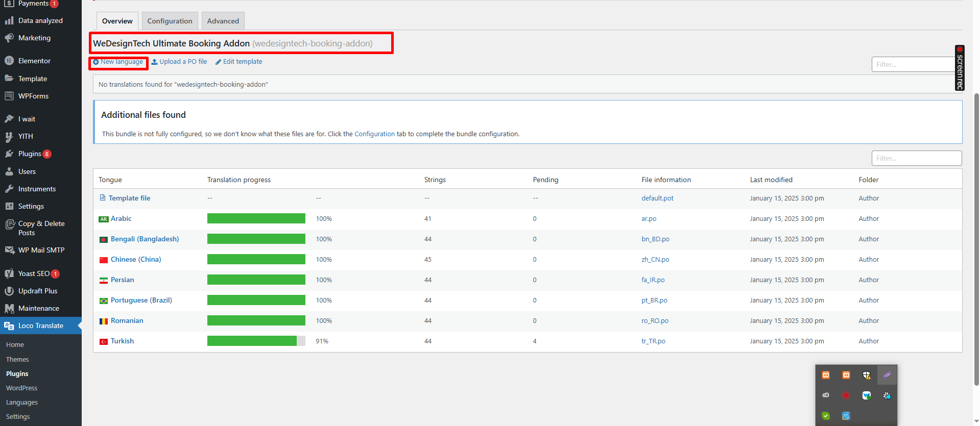
Task: Click the Windows Security shield tray icon
Action: point(867,375)
